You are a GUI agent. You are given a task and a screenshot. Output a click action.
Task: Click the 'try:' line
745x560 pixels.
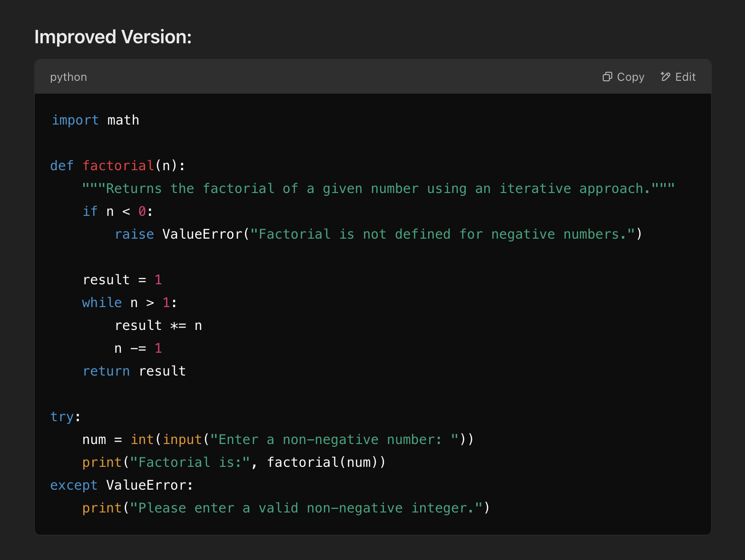click(66, 417)
